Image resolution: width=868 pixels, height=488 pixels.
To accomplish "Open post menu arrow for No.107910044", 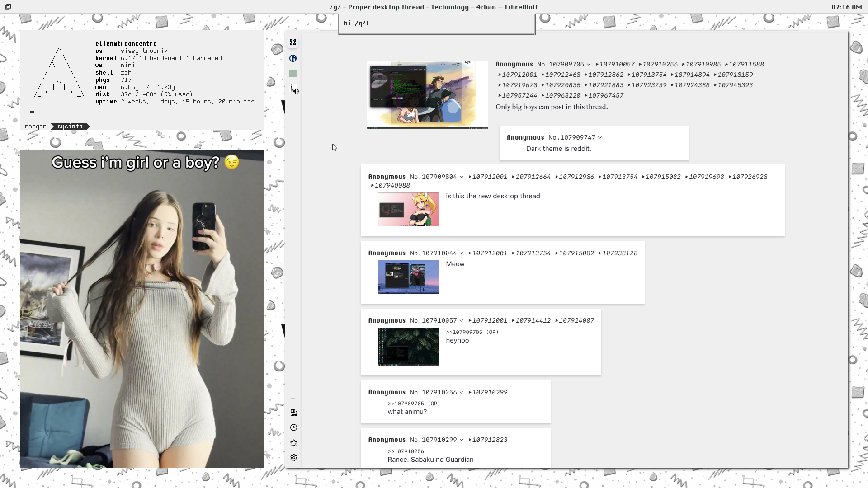I will 461,253.
